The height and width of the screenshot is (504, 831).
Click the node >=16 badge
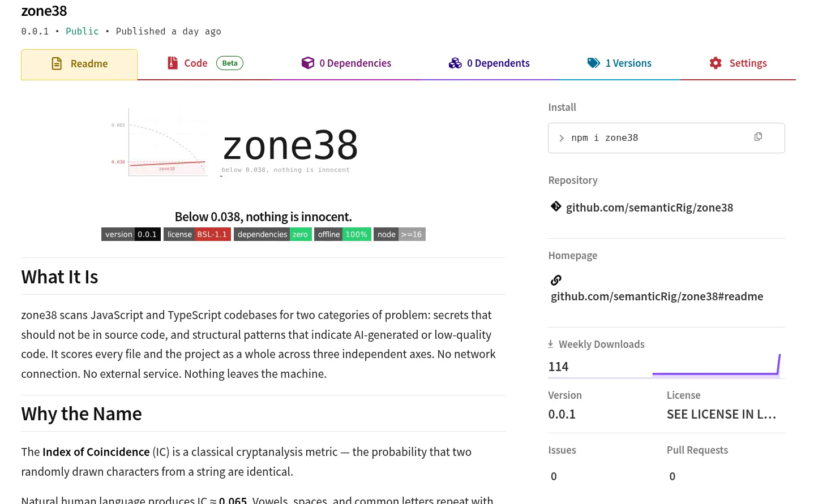pos(400,234)
